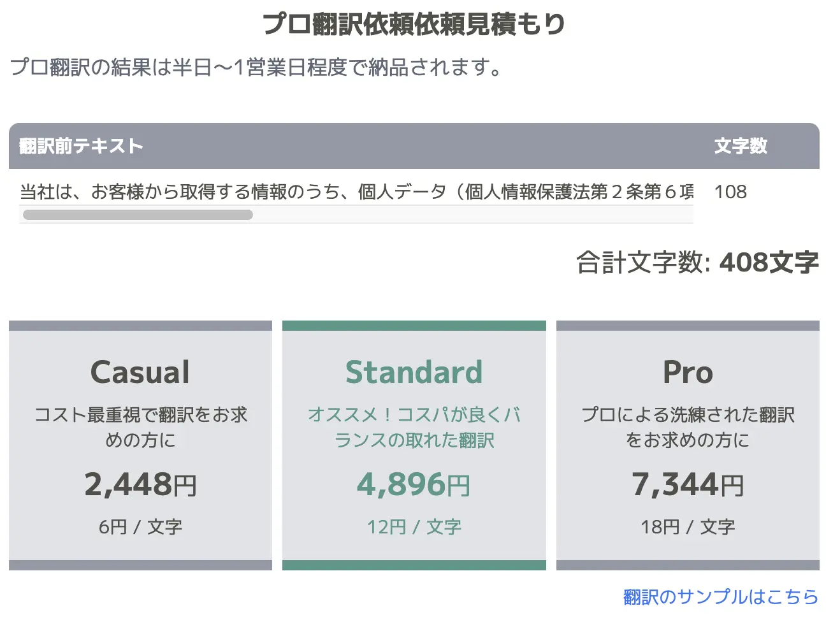Viewport: 840px width, 636px height.
Task: Click the 6円 / 文字 rate text
Action: click(x=140, y=527)
